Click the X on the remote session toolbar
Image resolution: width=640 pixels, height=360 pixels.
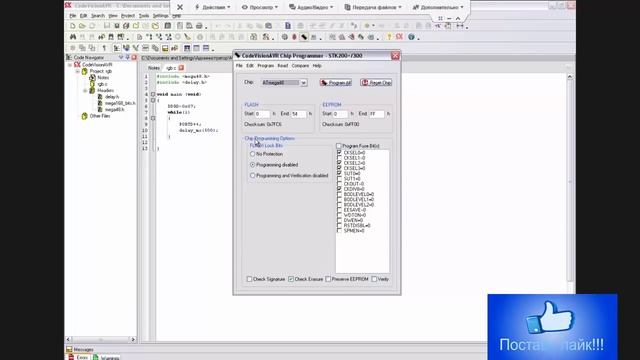point(180,7)
